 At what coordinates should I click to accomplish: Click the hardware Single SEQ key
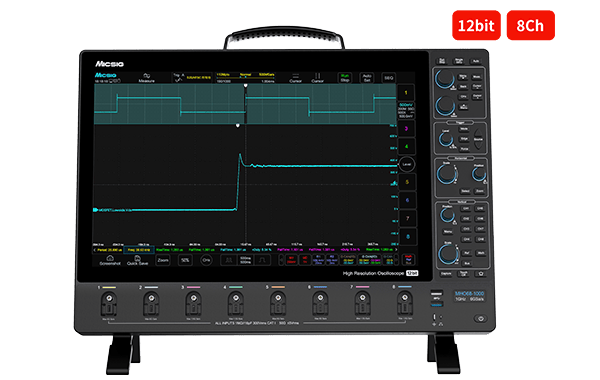[x=459, y=61]
